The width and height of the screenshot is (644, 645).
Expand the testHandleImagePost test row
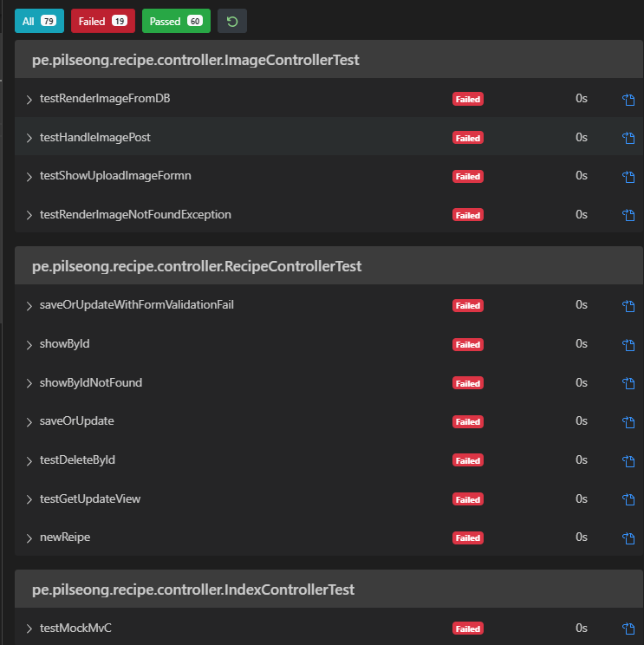pos(29,138)
